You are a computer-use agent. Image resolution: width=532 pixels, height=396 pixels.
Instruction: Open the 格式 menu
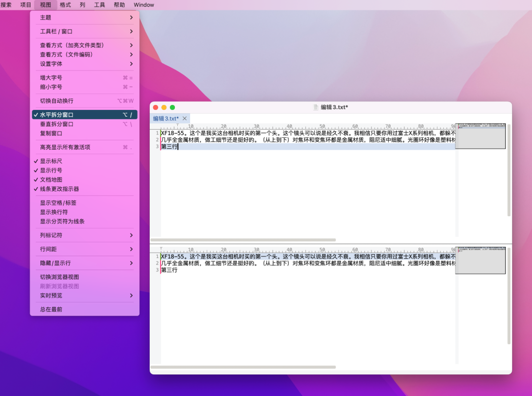[65, 5]
